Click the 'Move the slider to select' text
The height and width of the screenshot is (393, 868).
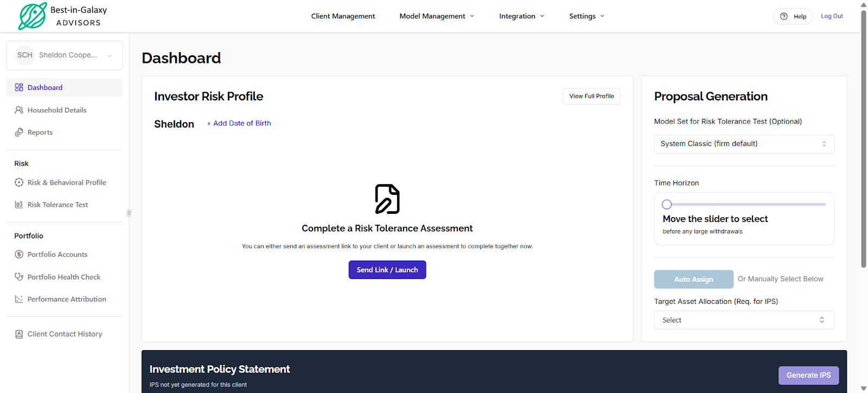pyautogui.click(x=715, y=219)
